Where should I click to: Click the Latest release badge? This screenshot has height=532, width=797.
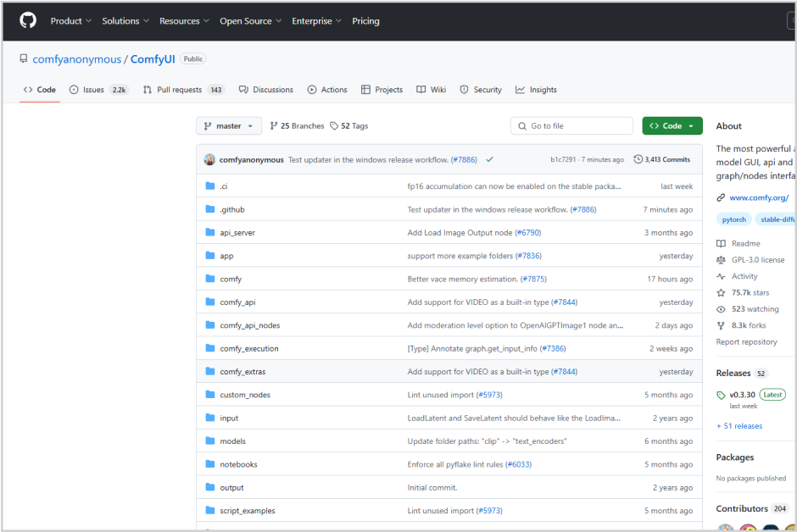(772, 395)
